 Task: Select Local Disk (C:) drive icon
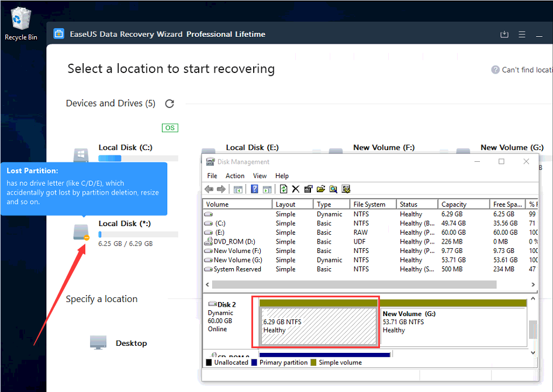pos(81,154)
